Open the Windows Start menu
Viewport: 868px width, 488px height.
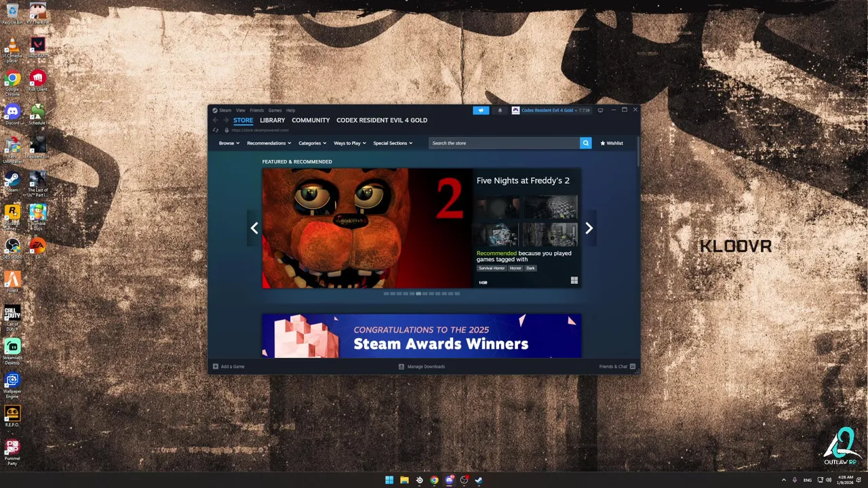pos(389,480)
